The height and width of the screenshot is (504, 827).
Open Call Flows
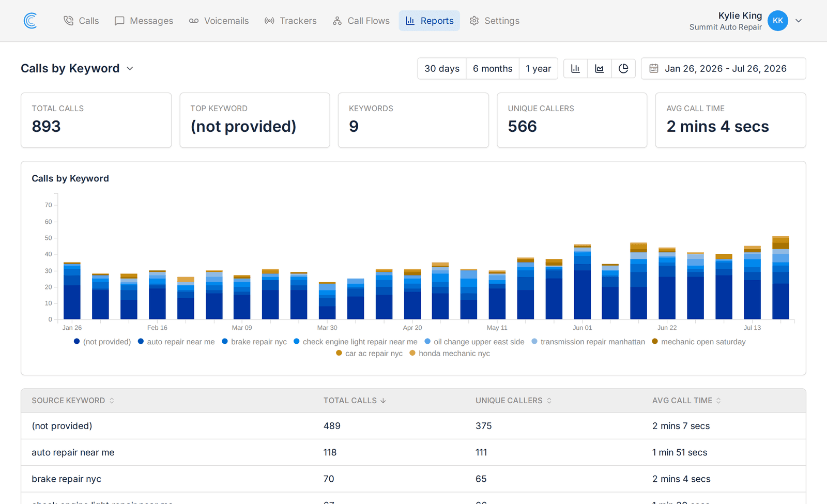click(x=361, y=21)
